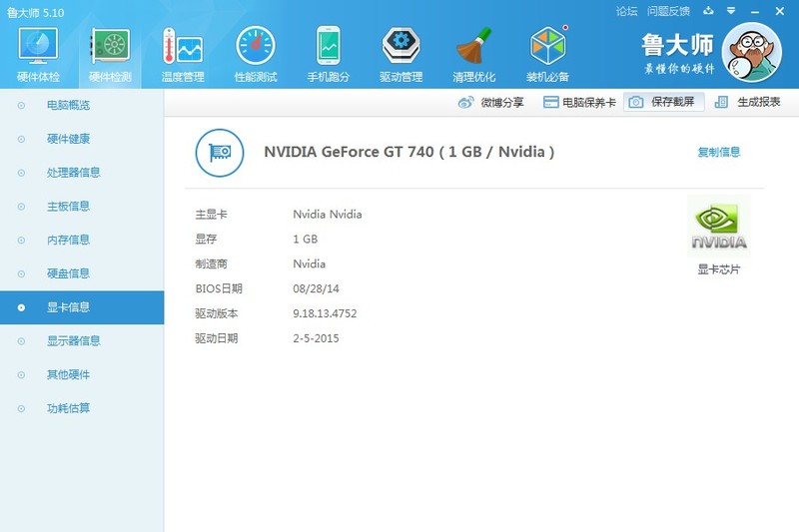This screenshot has width=799, height=532.
Task: Open the title bar dropdown menu arrow
Action: point(731,11)
